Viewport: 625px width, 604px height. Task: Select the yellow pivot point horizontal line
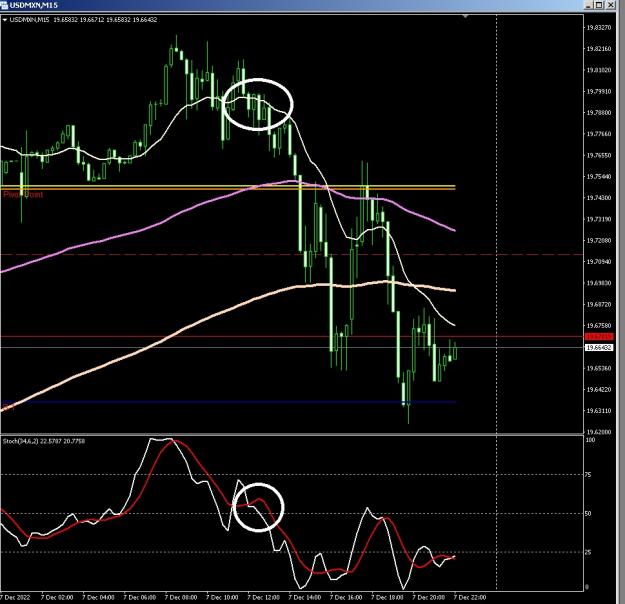coord(228,186)
